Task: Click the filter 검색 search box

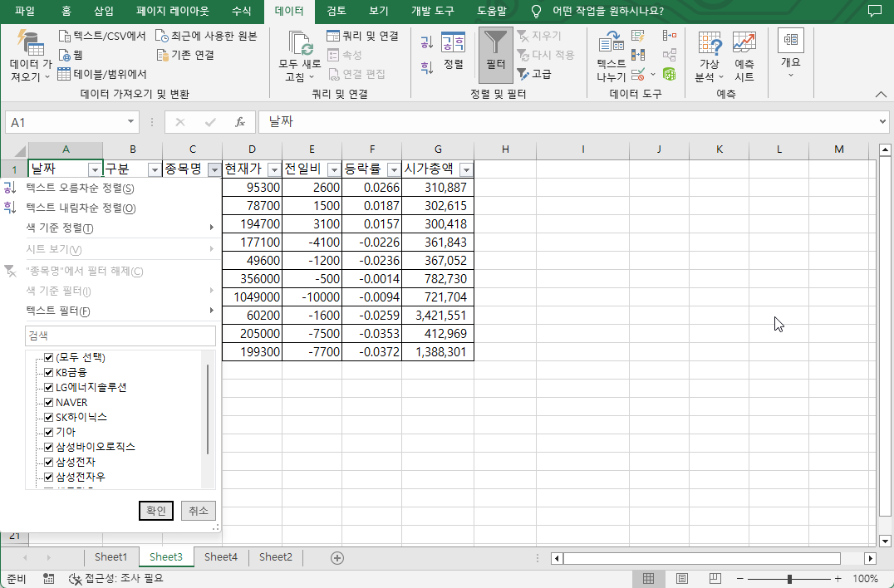Action: click(120, 336)
